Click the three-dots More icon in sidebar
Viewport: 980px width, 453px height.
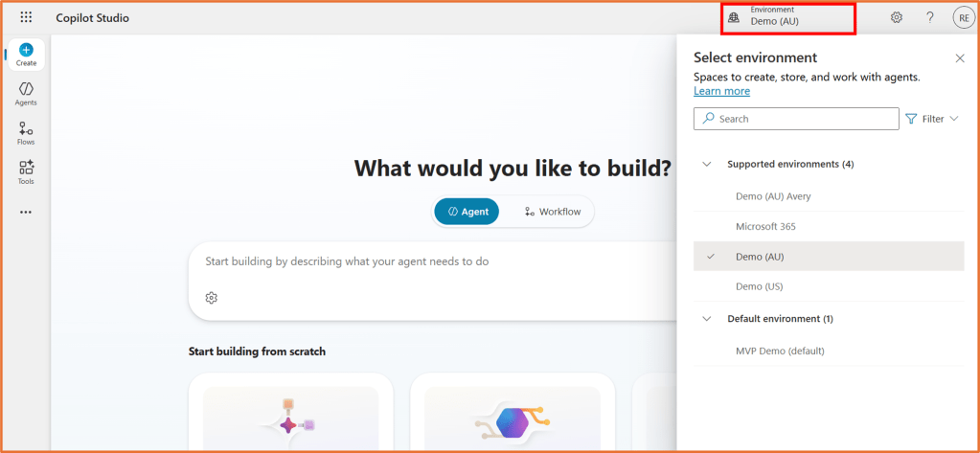[26, 212]
